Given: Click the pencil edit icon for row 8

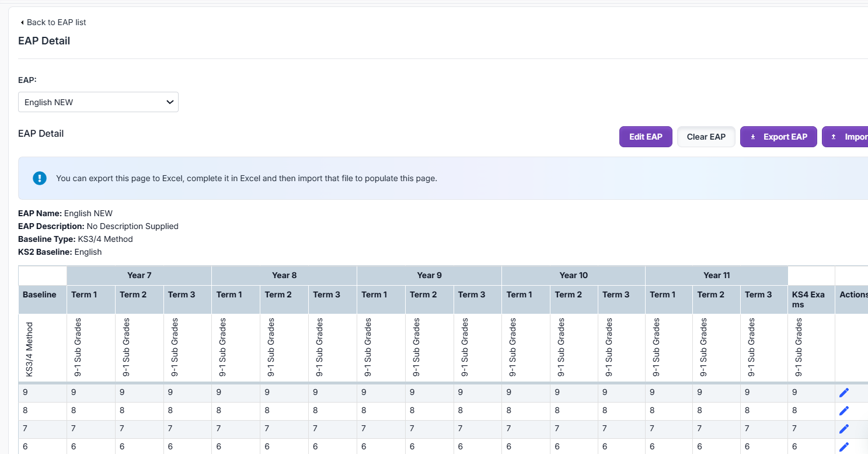Looking at the screenshot, I should (x=843, y=411).
